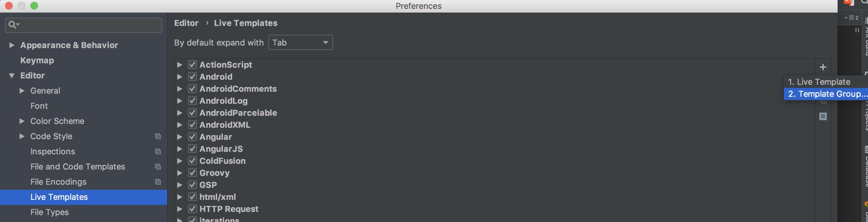Click the plus add template icon
Image resolution: width=868 pixels, height=222 pixels.
(823, 67)
